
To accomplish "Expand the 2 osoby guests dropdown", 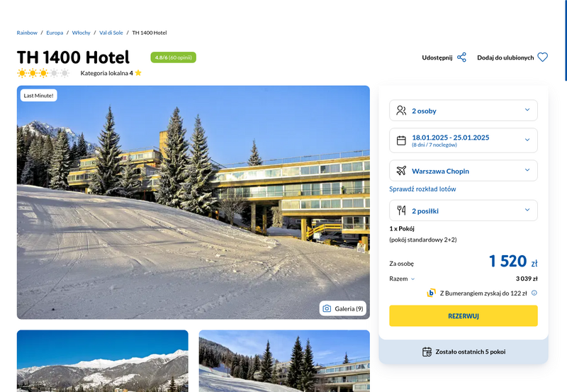I will tap(464, 111).
